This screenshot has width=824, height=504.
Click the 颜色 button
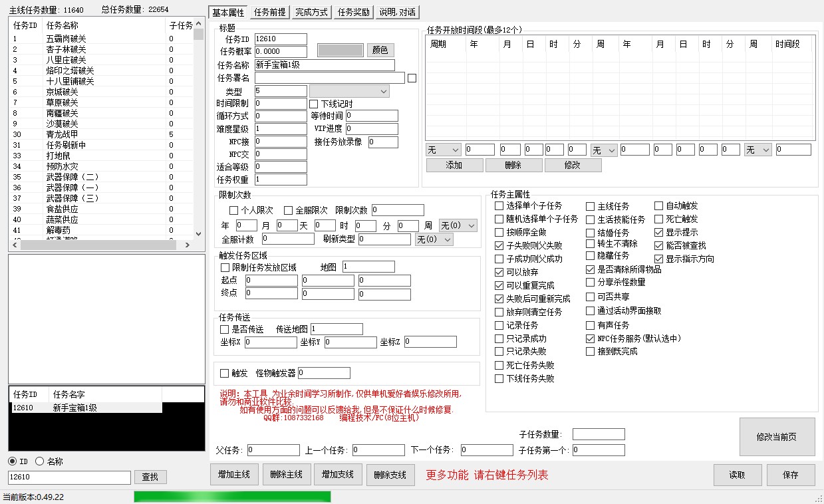click(380, 51)
